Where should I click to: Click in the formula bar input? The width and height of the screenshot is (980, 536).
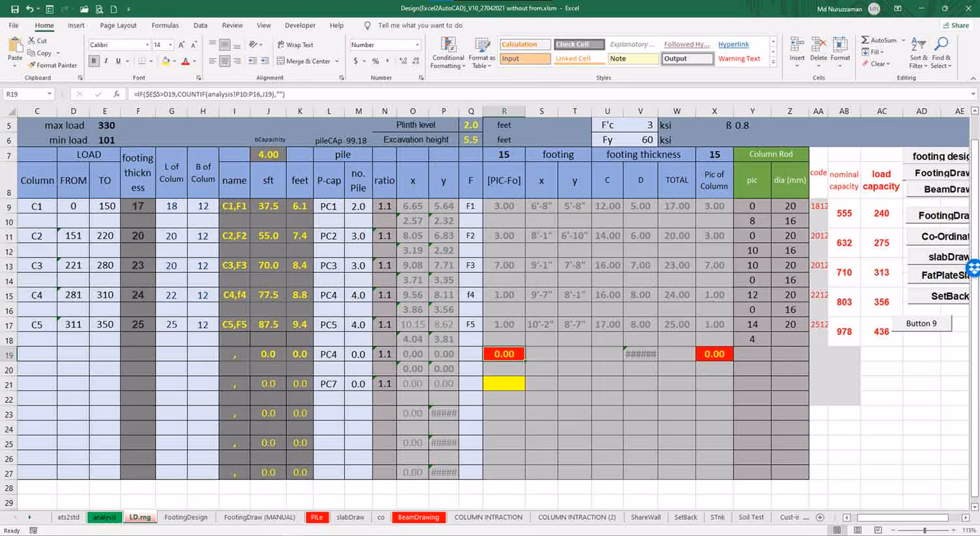click(549, 94)
